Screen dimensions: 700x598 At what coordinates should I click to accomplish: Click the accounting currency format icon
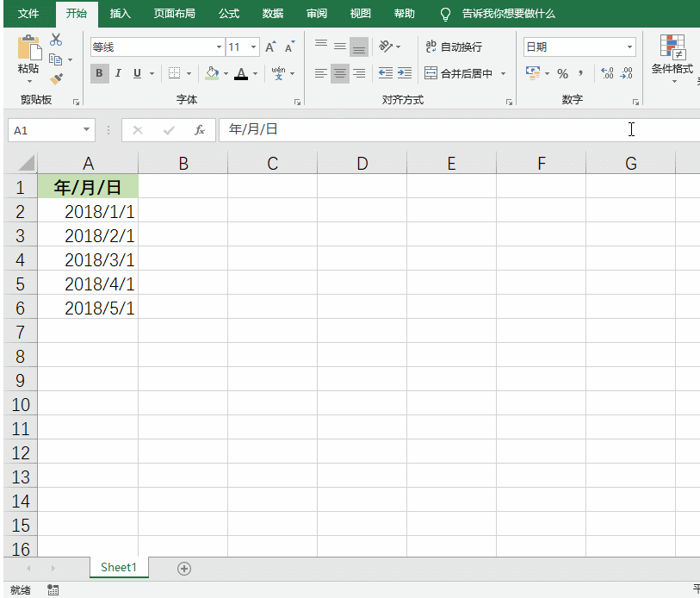coord(533,73)
